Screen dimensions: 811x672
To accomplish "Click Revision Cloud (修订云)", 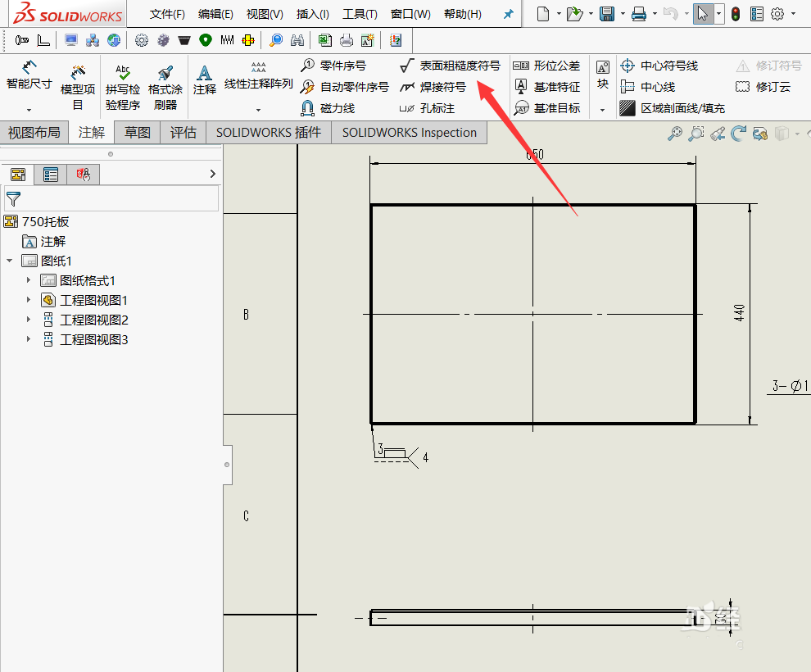I will pos(763,87).
